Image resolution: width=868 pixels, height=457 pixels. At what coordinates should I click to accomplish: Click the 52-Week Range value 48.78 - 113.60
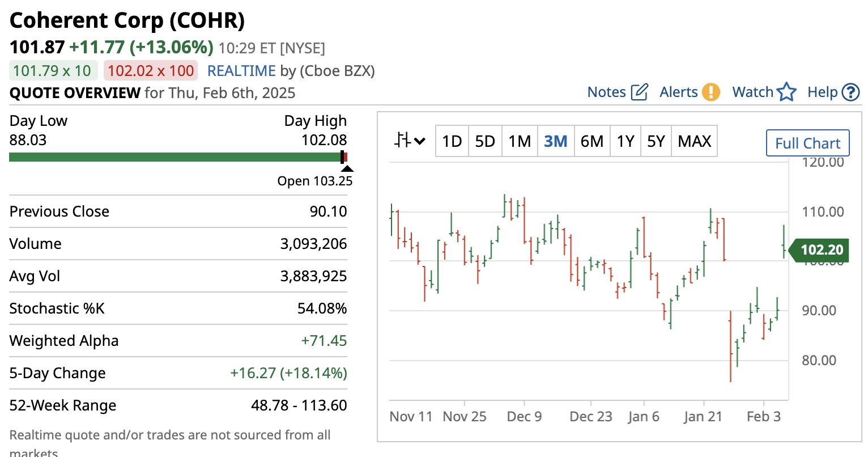coord(299,405)
